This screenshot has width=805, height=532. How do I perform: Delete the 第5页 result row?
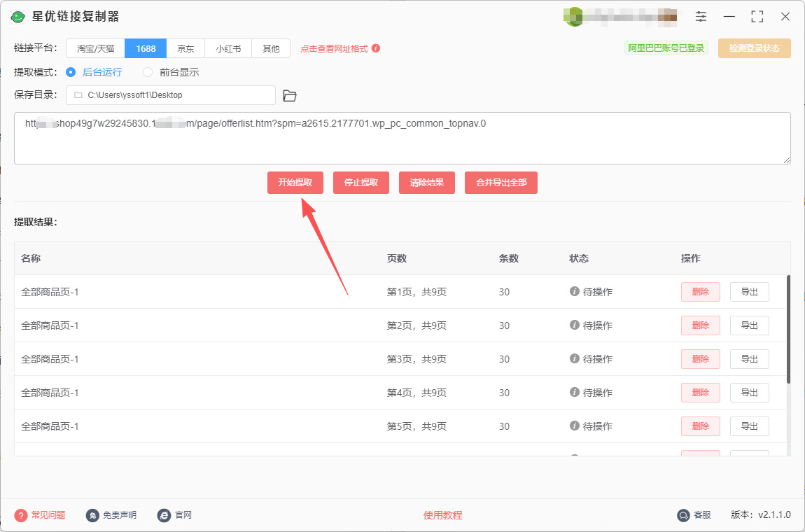pyautogui.click(x=700, y=426)
